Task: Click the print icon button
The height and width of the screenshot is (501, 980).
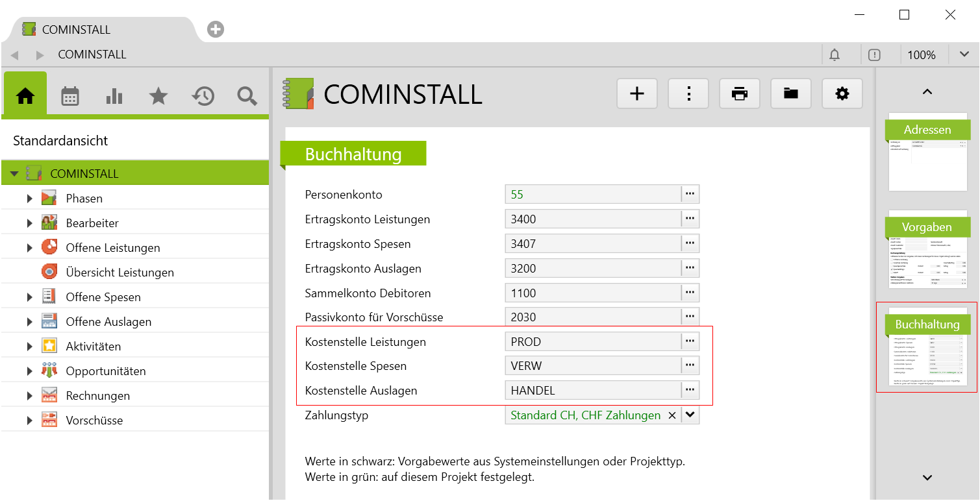Action: click(x=739, y=94)
